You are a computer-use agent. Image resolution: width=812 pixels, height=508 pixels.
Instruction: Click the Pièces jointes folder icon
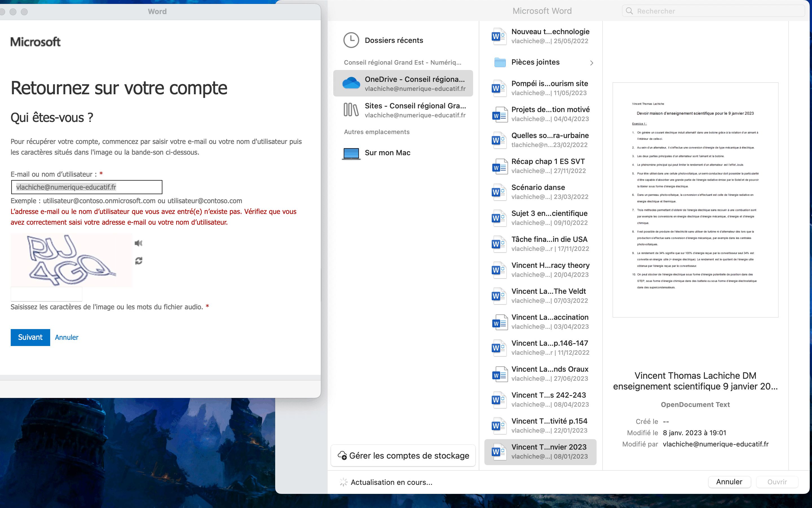point(500,62)
